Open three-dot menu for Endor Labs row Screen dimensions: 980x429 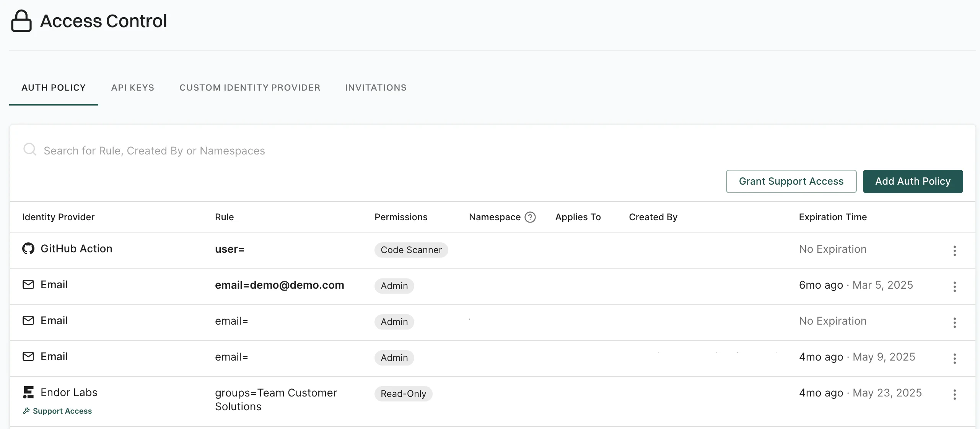pyautogui.click(x=954, y=395)
